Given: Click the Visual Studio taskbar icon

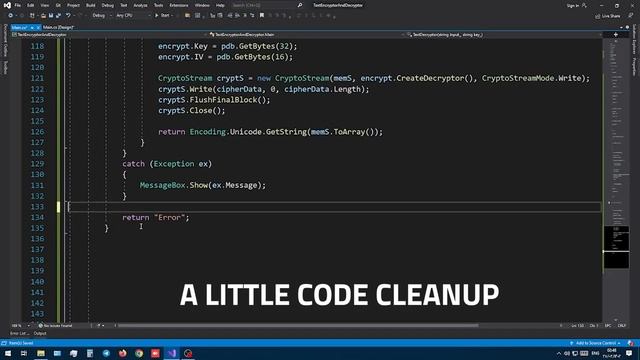Looking at the screenshot, I should (172, 353).
